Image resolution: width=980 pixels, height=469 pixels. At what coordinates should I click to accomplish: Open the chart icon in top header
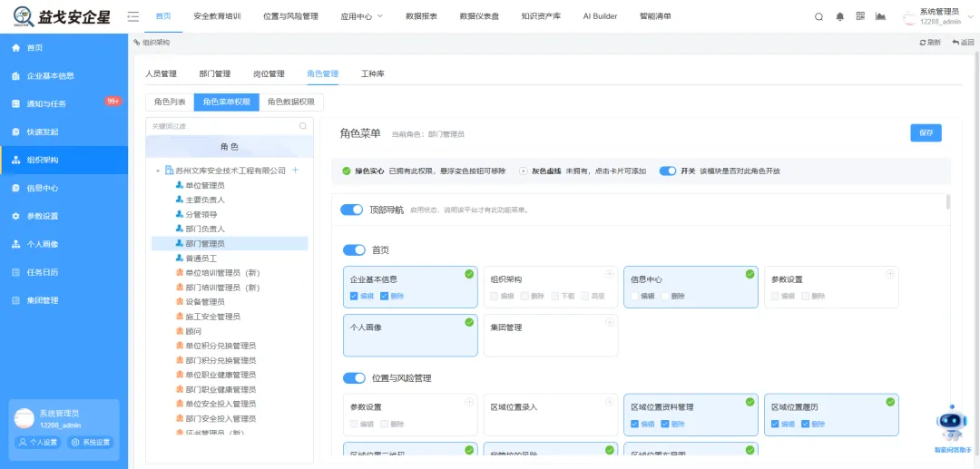click(880, 17)
